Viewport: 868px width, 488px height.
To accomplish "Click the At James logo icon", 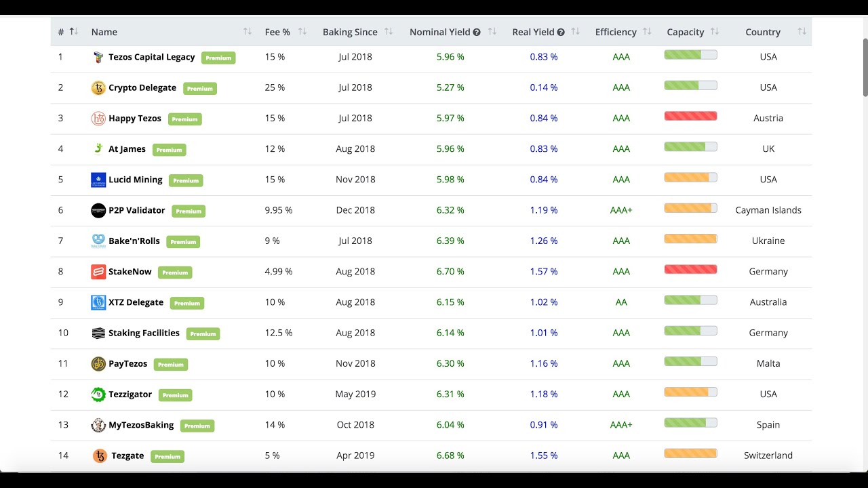I will (98, 149).
